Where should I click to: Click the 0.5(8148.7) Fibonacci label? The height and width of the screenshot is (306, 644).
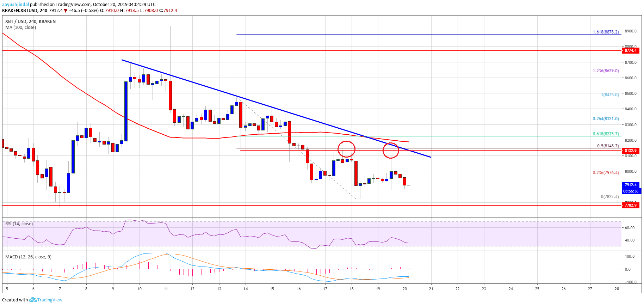pyautogui.click(x=608, y=146)
